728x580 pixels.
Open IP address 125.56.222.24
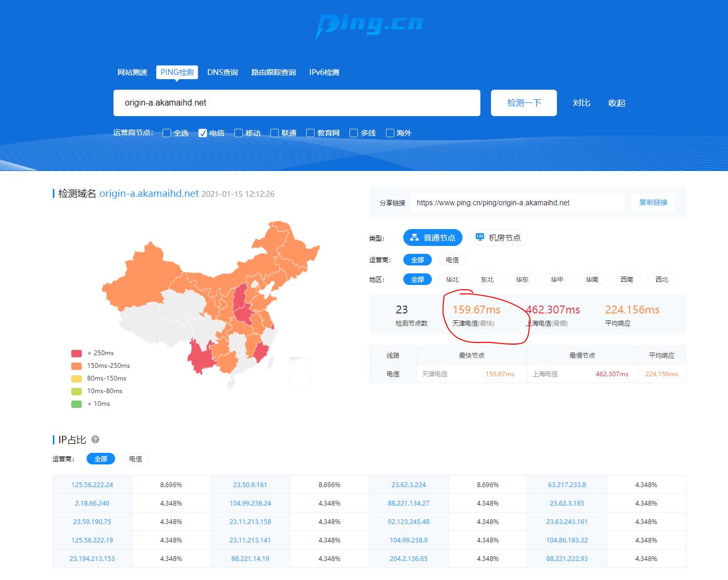92,484
